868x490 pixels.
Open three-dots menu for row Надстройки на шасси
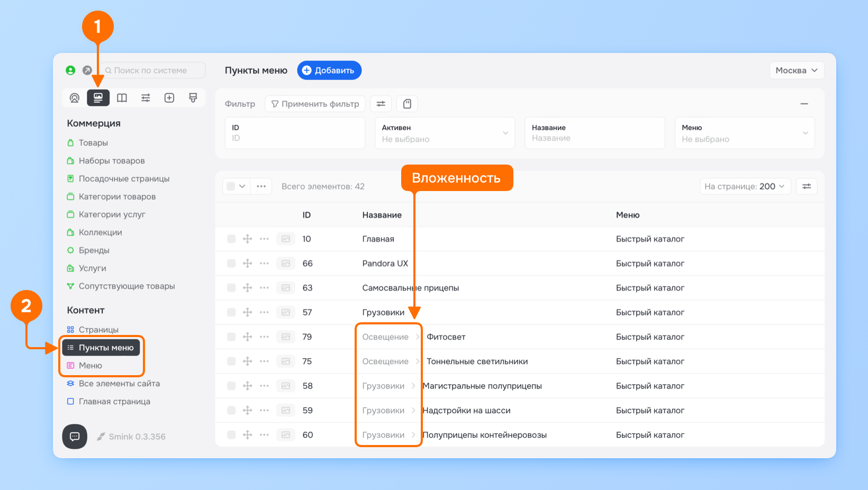point(264,410)
